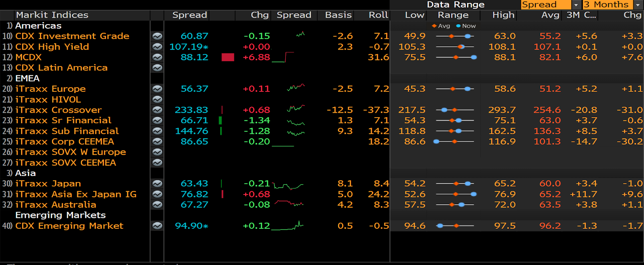Click the range slider for CDX Investment Grade
The width and height of the screenshot is (644, 265).
pos(455,36)
